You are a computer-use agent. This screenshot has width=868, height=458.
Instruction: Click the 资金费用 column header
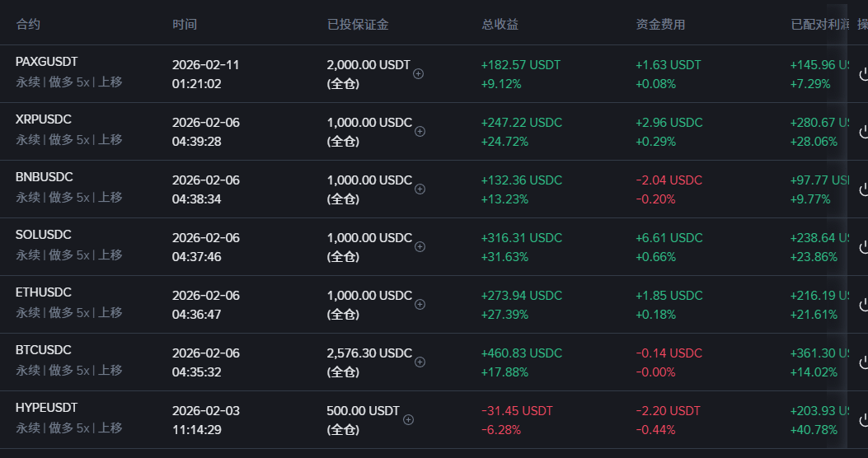(660, 25)
